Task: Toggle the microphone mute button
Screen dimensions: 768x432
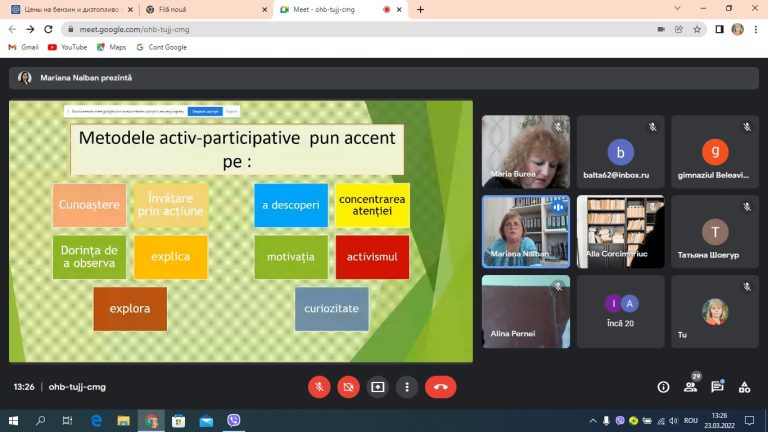Action: coord(319,387)
